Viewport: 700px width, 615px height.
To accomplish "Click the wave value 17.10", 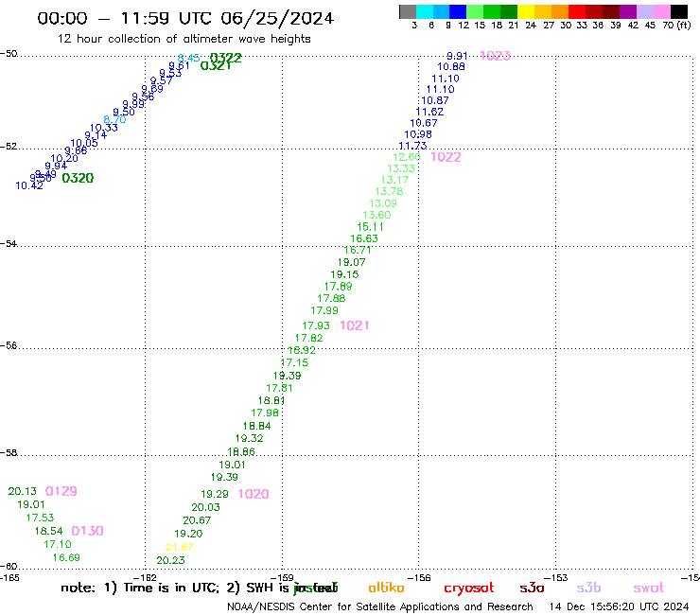I will 57,544.
